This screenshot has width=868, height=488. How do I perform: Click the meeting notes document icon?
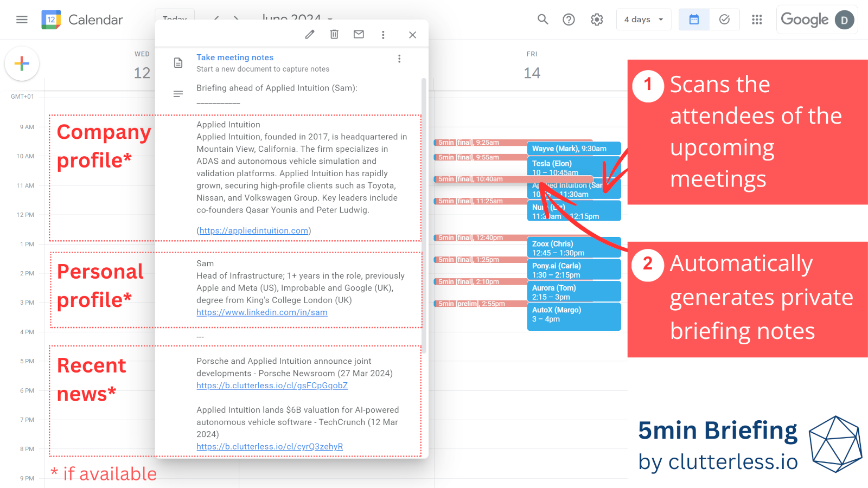(178, 63)
